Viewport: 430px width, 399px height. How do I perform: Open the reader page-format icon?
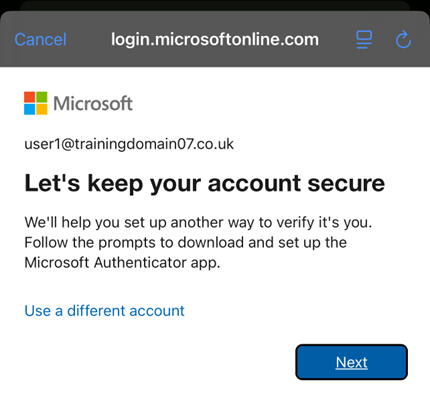coord(364,40)
